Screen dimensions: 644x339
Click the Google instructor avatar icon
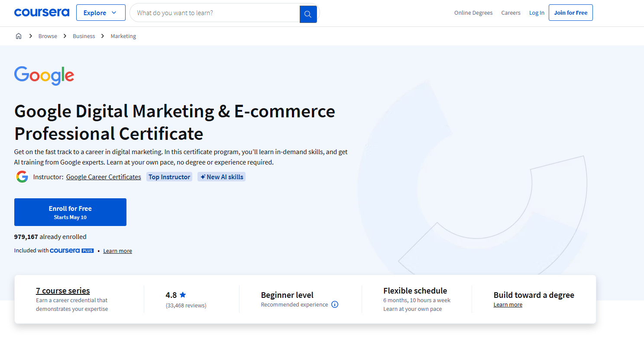point(22,177)
